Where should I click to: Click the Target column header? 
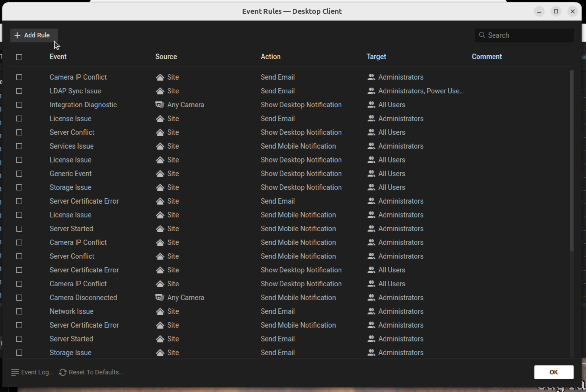pyautogui.click(x=376, y=57)
